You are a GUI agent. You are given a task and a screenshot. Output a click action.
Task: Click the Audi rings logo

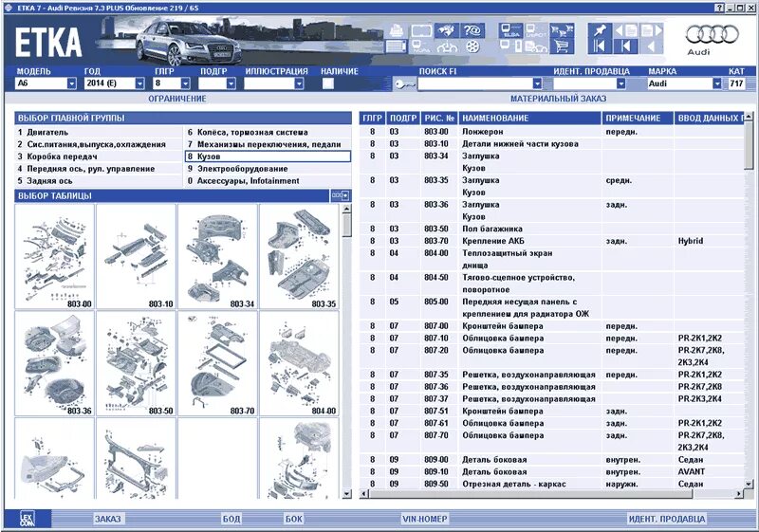712,35
